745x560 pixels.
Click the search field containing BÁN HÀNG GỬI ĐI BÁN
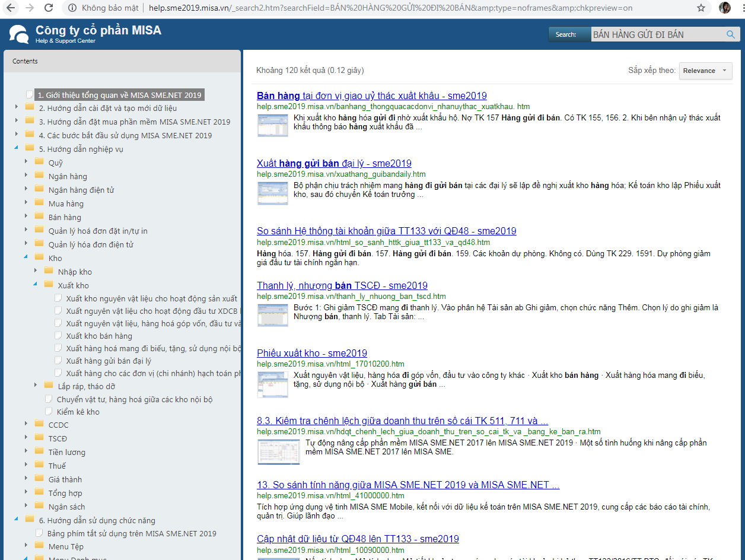pyautogui.click(x=657, y=34)
